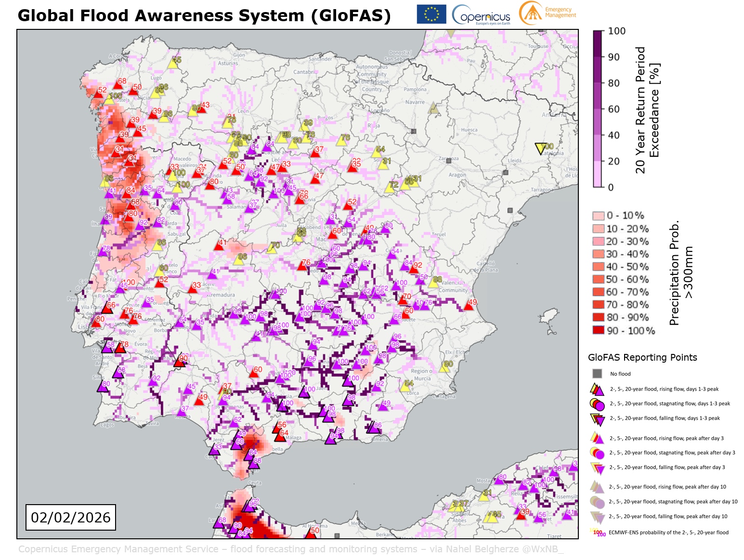Click the European Union flag logo

[431, 14]
